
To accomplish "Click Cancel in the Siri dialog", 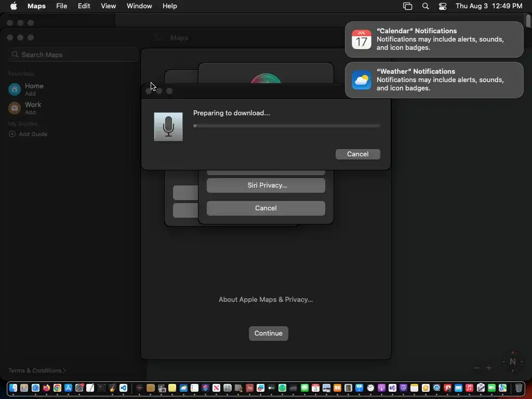I will [x=265, y=208].
